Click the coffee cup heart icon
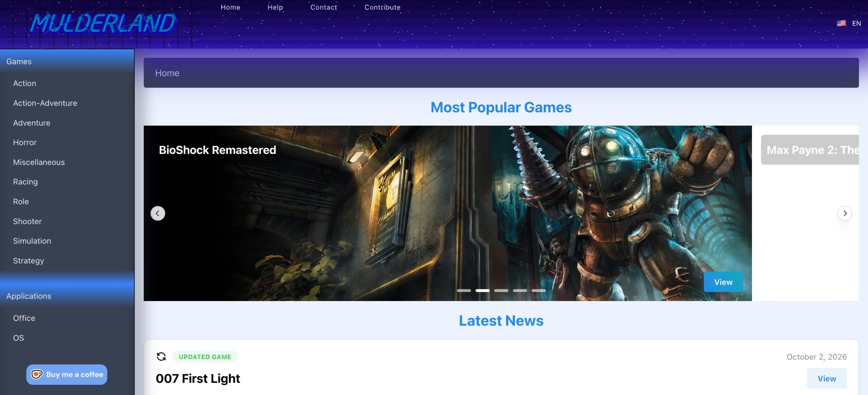This screenshot has width=868, height=395. pyautogui.click(x=37, y=374)
